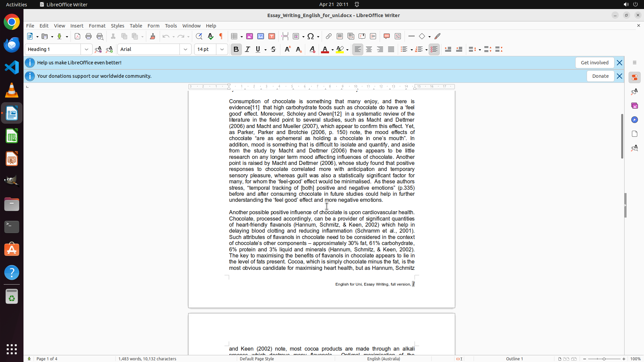
Task: Toggle Formatting Marks display
Action: (221, 36)
